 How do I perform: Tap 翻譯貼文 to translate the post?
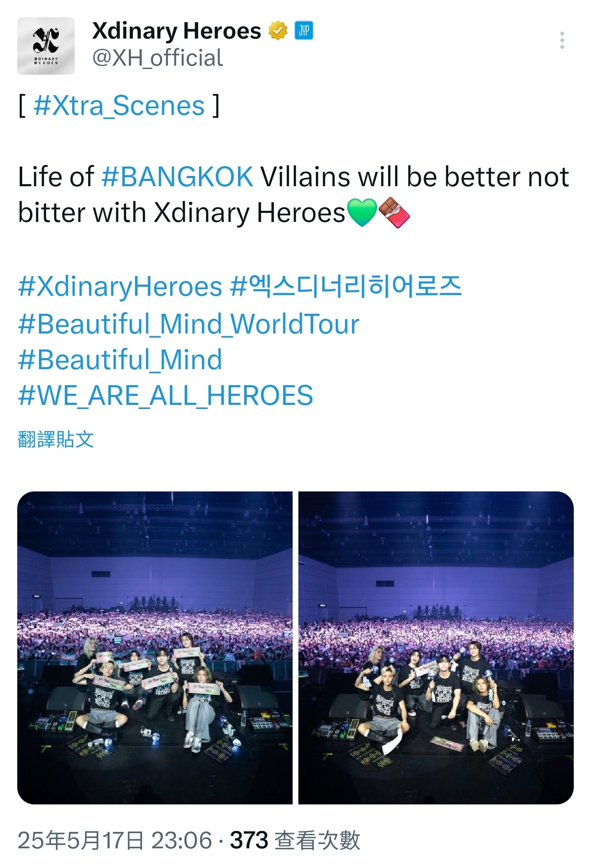[x=56, y=439]
